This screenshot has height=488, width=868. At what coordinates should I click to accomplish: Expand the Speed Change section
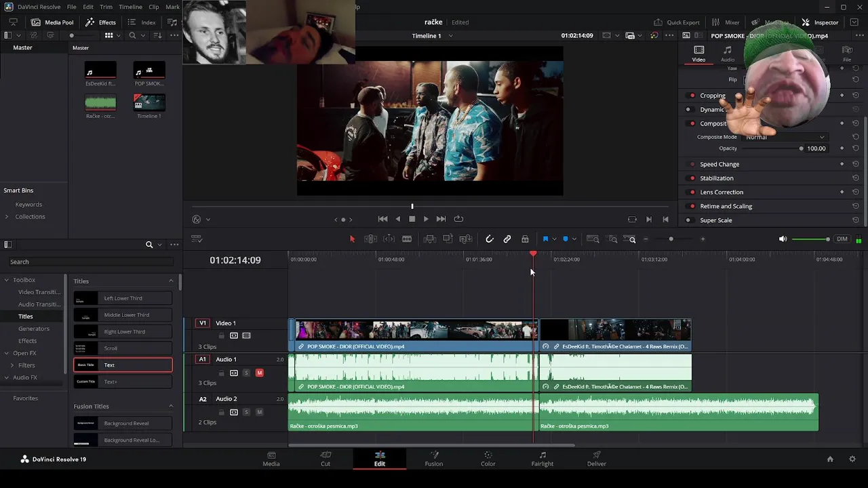[x=719, y=164]
